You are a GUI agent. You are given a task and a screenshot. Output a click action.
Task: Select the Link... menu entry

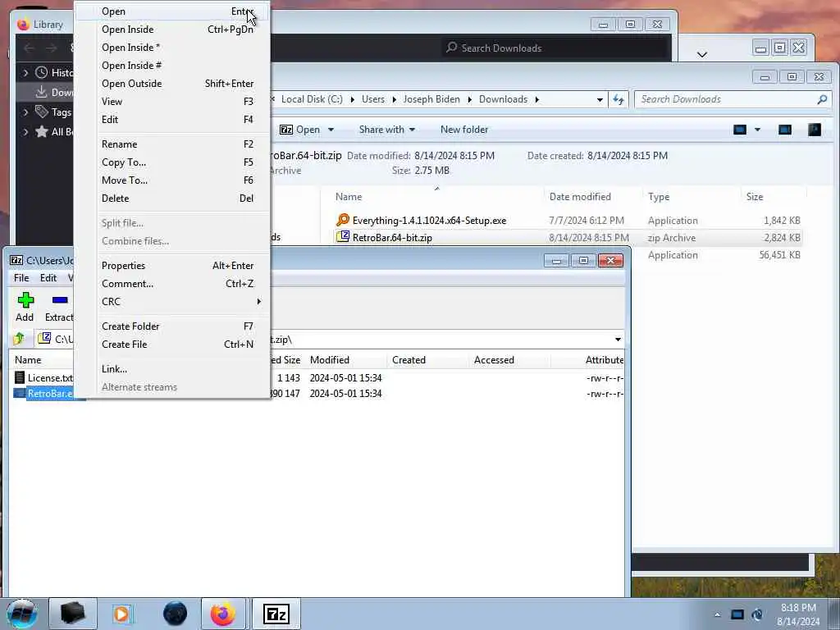171,369
